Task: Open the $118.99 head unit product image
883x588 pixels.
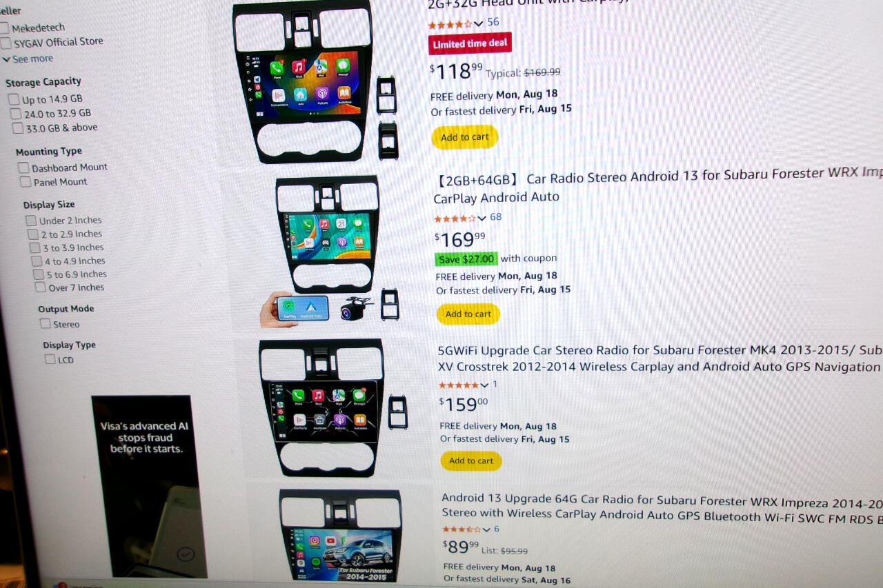Action: pos(315,81)
